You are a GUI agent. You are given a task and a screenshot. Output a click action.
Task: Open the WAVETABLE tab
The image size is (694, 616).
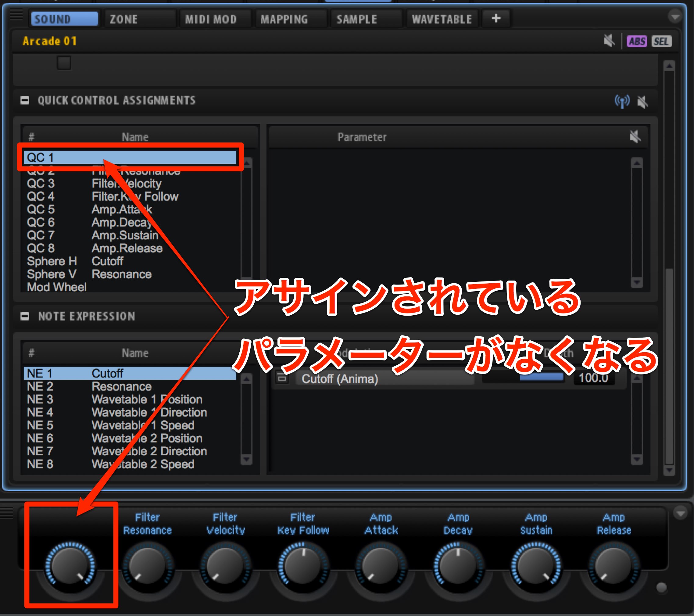pos(442,19)
